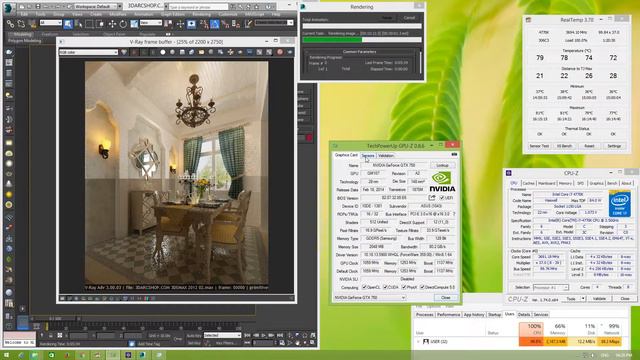Click the rectangular selection region icon

[89, 24]
